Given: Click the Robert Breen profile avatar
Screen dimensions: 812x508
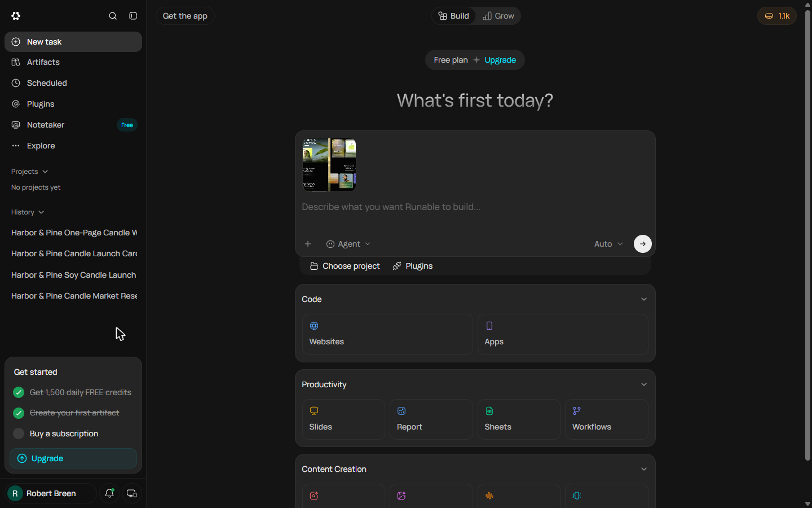Looking at the screenshot, I should pyautogui.click(x=15, y=493).
